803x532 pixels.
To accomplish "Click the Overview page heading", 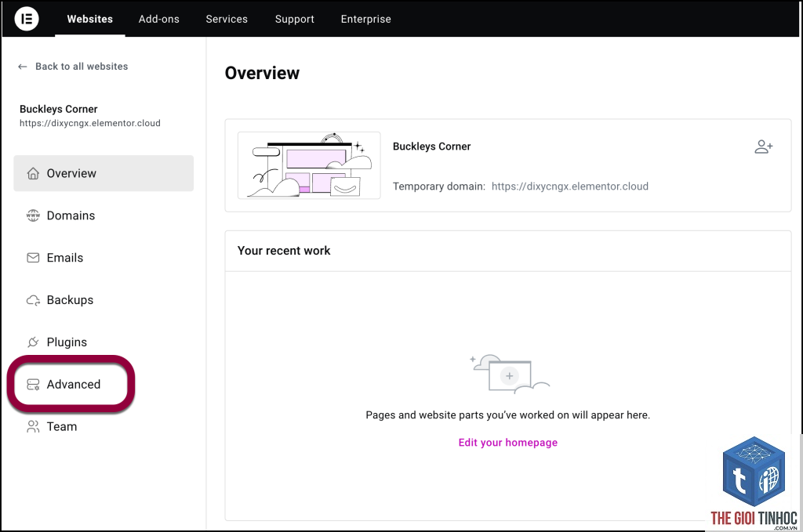I will point(262,73).
